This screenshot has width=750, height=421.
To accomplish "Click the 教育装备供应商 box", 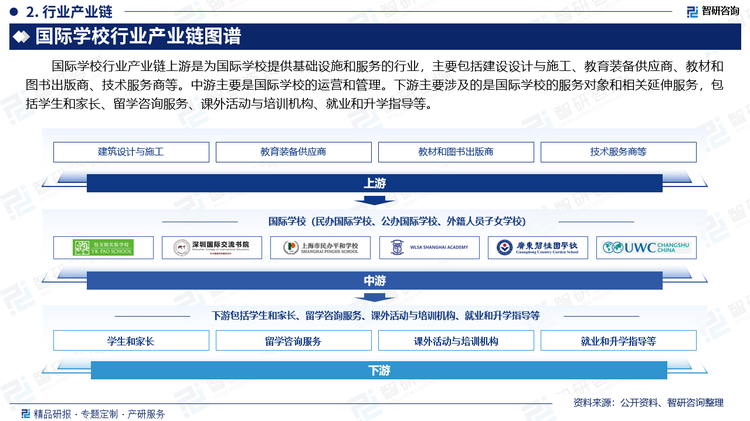I will (293, 152).
